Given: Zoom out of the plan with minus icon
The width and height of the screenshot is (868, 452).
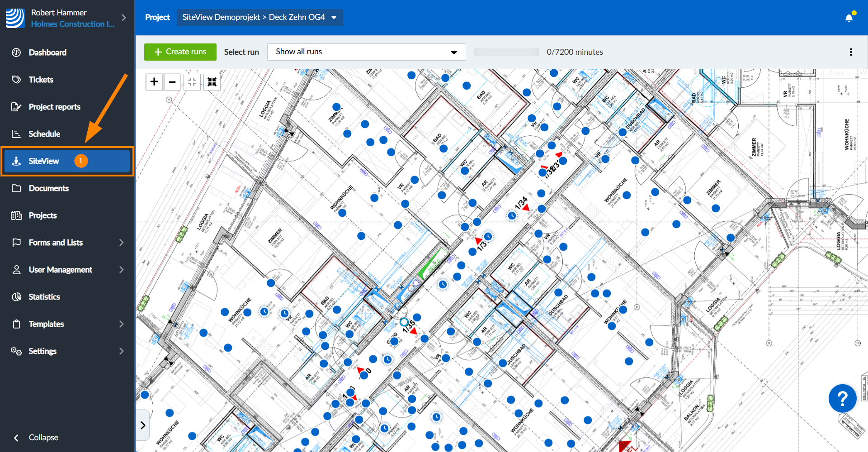Looking at the screenshot, I should click(x=172, y=81).
